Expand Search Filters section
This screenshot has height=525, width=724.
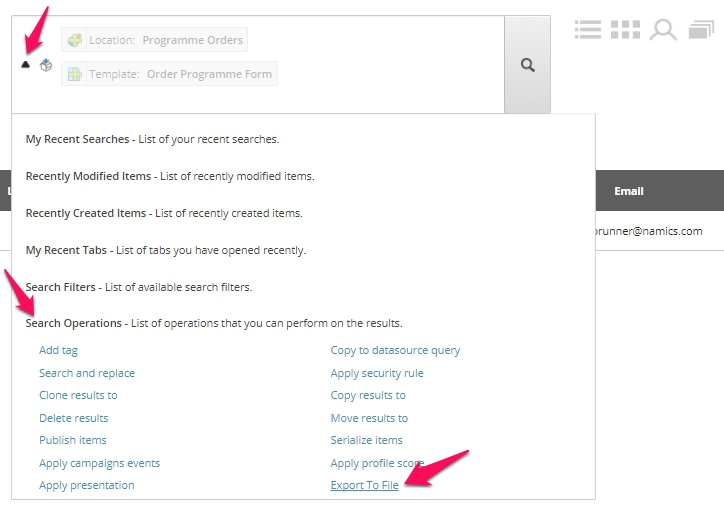[x=61, y=287]
